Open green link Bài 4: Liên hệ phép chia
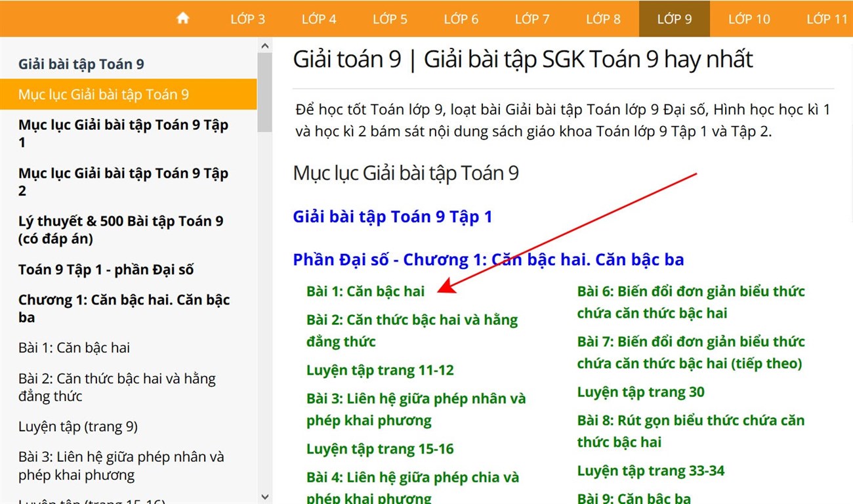This screenshot has height=504, width=853. [413, 488]
